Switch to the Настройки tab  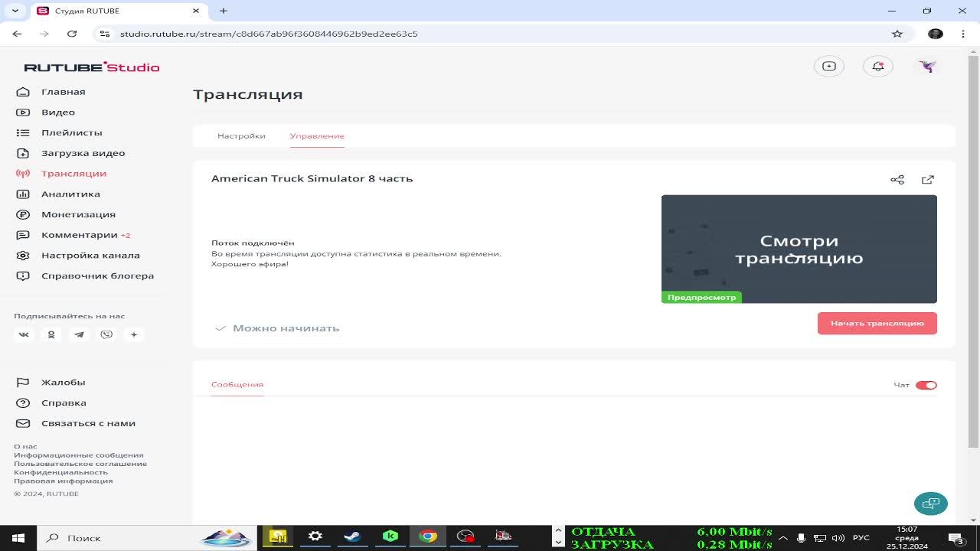[241, 136]
